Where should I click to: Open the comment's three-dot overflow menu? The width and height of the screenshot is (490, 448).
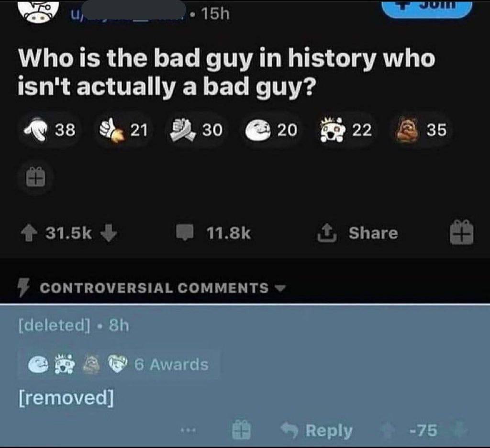click(x=188, y=430)
